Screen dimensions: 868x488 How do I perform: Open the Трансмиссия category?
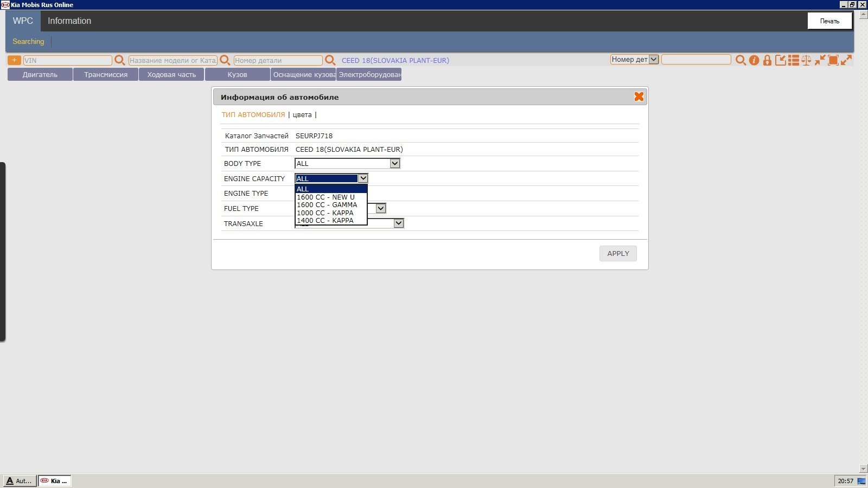106,74
